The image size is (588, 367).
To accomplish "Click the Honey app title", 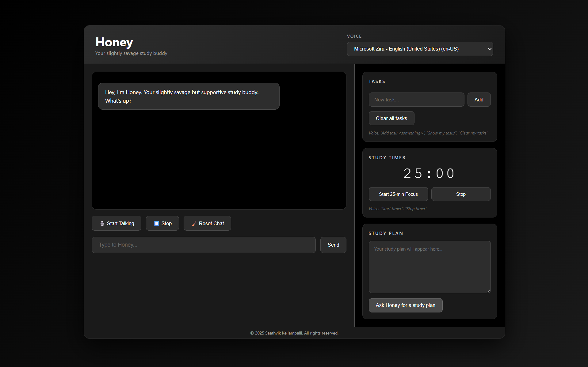I will coord(114,42).
